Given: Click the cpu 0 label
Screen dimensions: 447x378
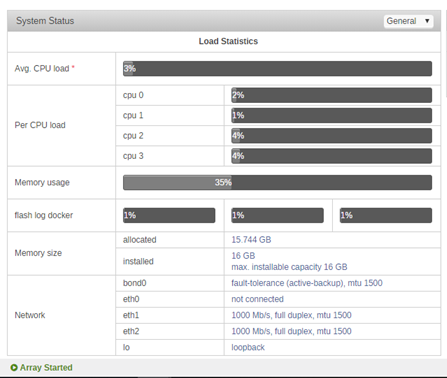Looking at the screenshot, I should pyautogui.click(x=133, y=95).
